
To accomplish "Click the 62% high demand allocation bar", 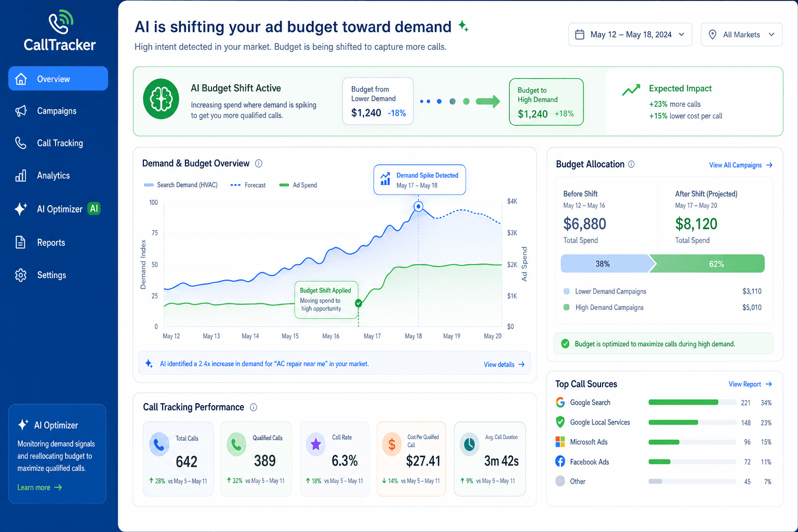I will click(708, 263).
